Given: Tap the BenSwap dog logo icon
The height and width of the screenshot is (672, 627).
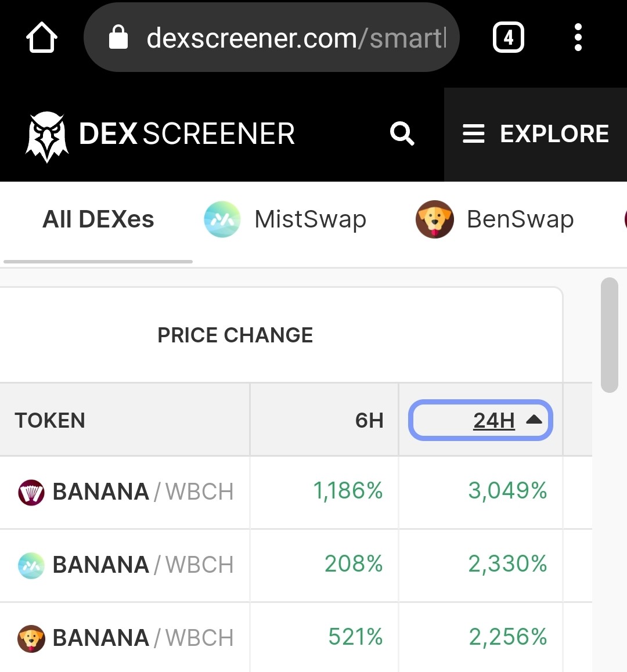Looking at the screenshot, I should [434, 219].
